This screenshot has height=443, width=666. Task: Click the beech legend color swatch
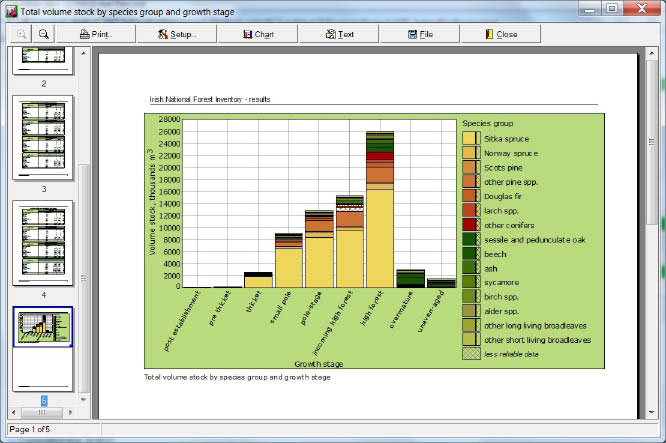click(x=470, y=254)
